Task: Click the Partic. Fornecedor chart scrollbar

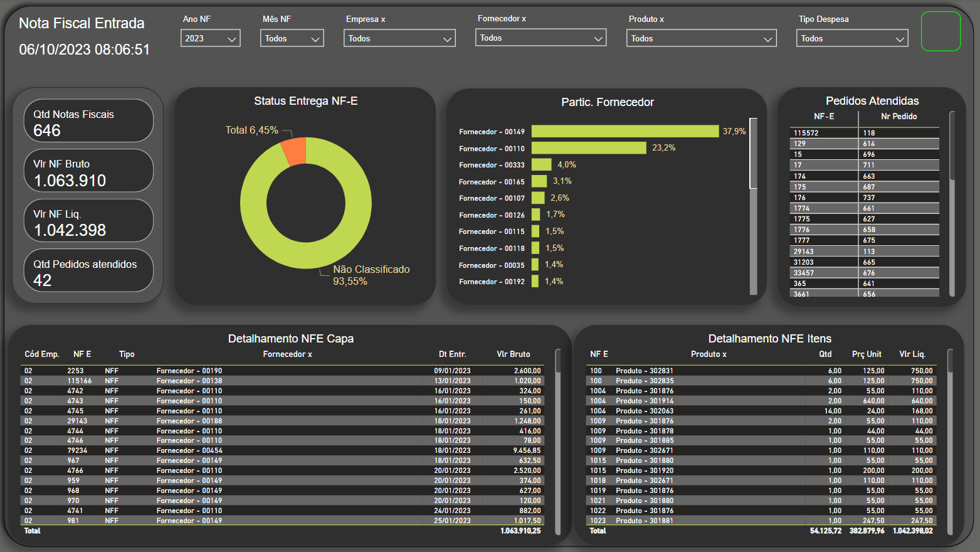Action: pyautogui.click(x=754, y=153)
